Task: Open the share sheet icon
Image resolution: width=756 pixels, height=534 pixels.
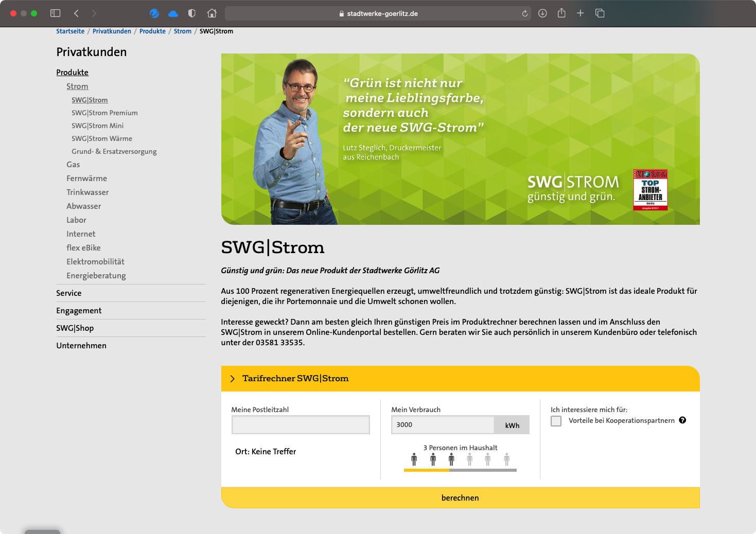Action: coord(561,13)
